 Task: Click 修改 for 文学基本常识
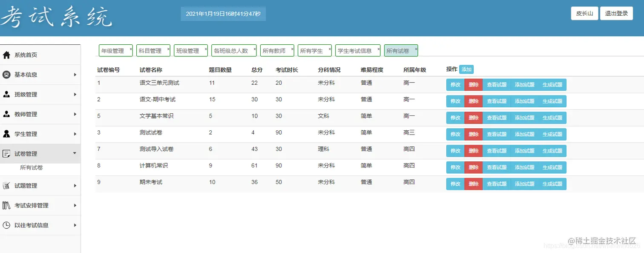(455, 118)
